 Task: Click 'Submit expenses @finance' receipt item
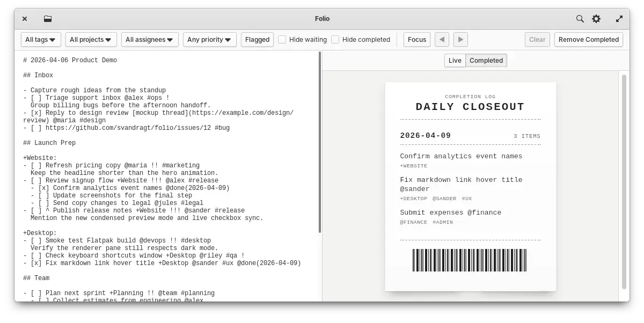pos(451,212)
